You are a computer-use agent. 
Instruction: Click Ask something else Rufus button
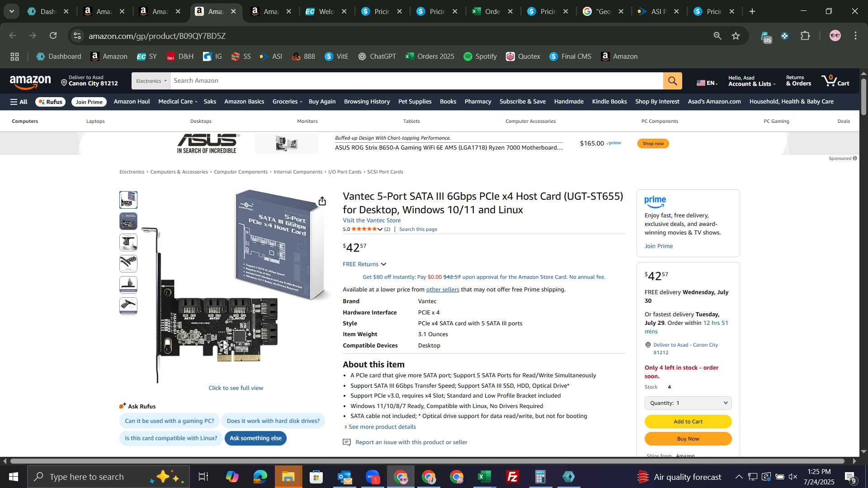(x=255, y=438)
